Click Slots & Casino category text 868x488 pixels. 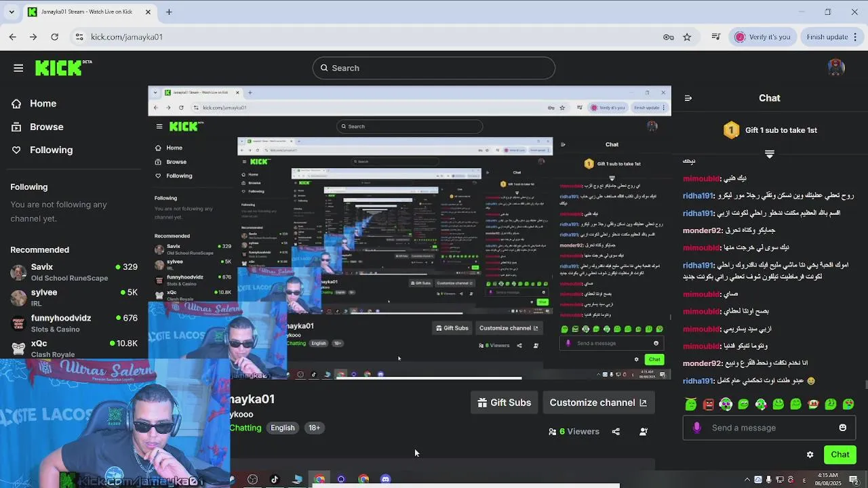tap(55, 329)
